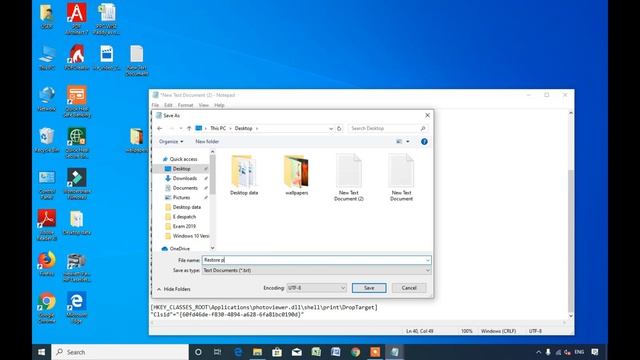Click Save button in dialog
The height and width of the screenshot is (360, 640).
pos(369,288)
